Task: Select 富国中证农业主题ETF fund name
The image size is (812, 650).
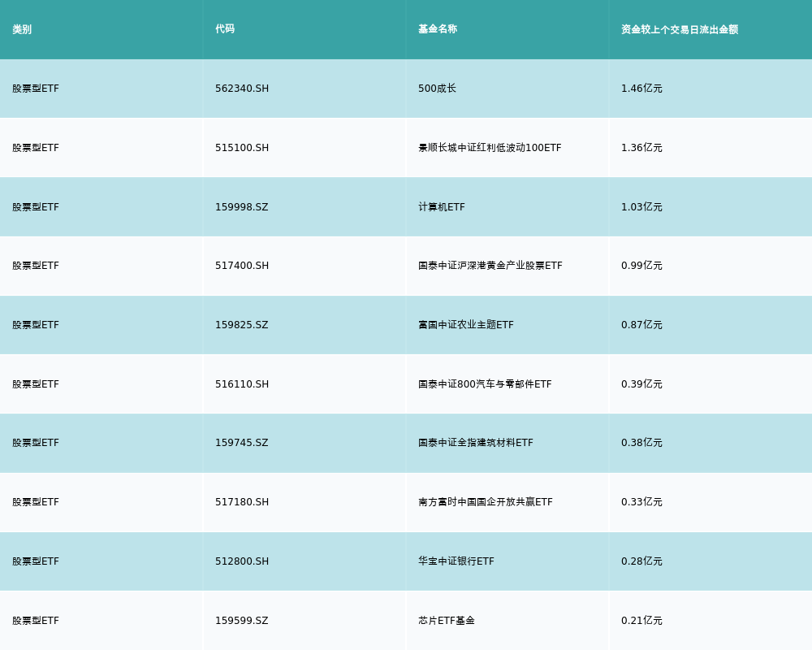Action: 466,325
